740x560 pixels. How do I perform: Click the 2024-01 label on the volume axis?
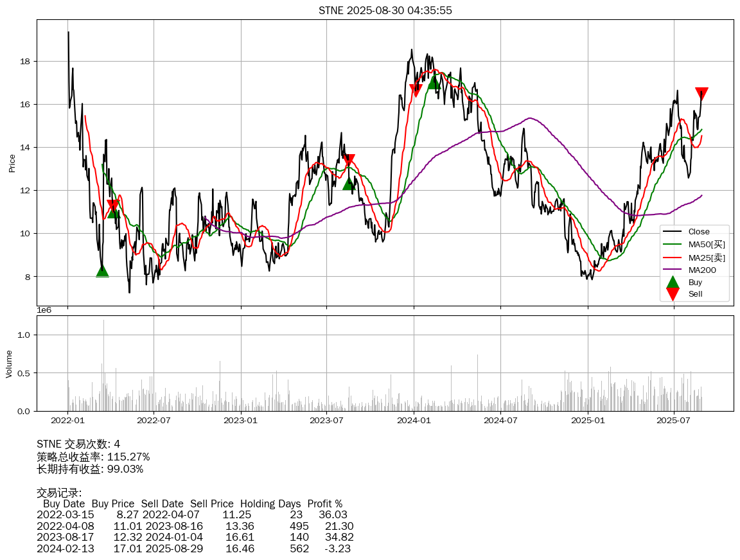(x=414, y=421)
